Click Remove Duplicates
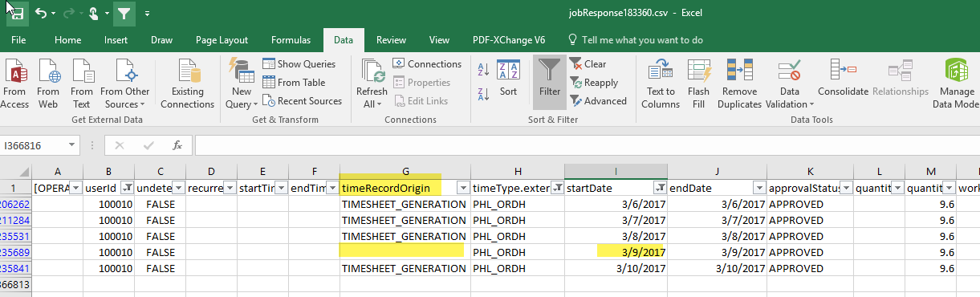 [739, 84]
